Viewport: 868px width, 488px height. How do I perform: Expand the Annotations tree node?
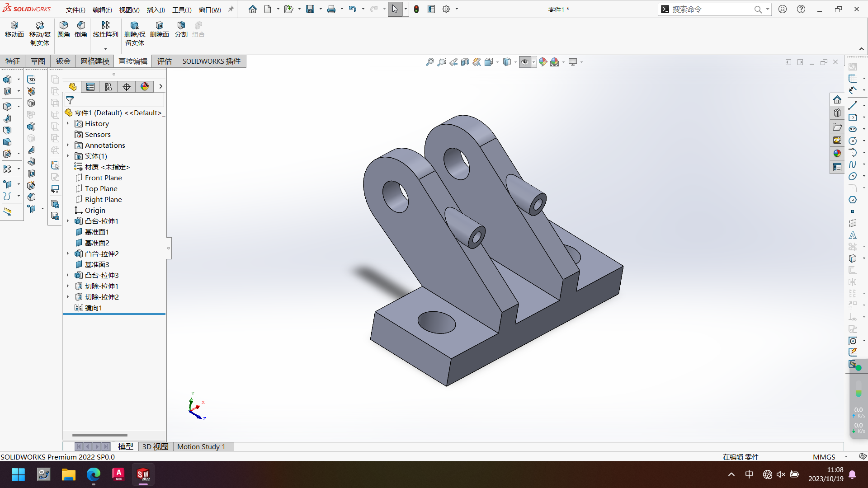click(68, 145)
